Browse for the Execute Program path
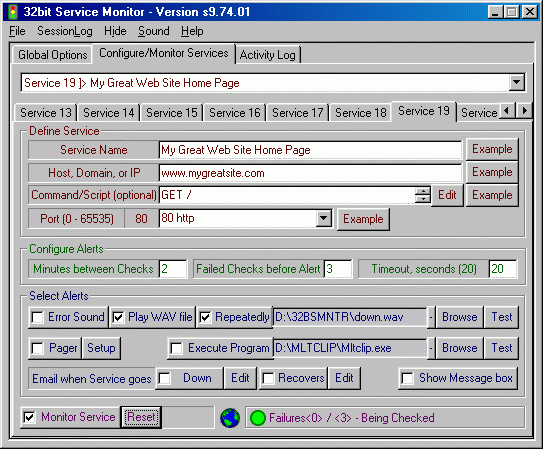Screen dimensions: 543x449 point(460,348)
